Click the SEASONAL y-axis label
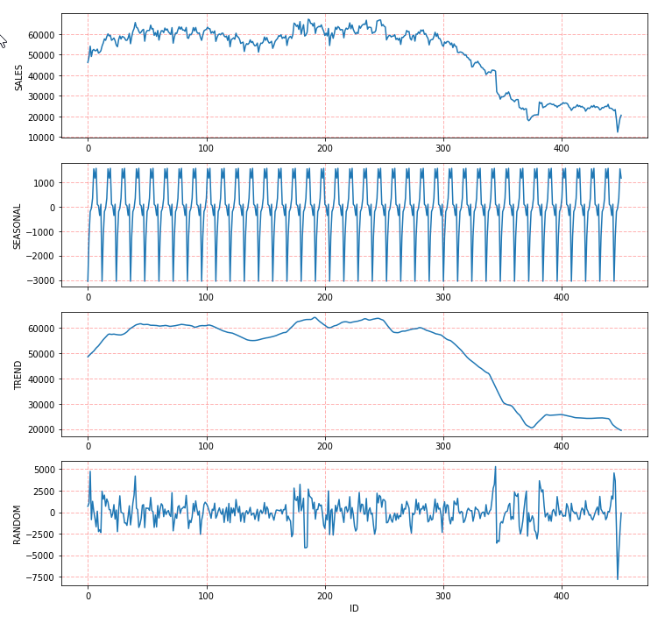Screen dimensions: 672x623 (x=17, y=227)
